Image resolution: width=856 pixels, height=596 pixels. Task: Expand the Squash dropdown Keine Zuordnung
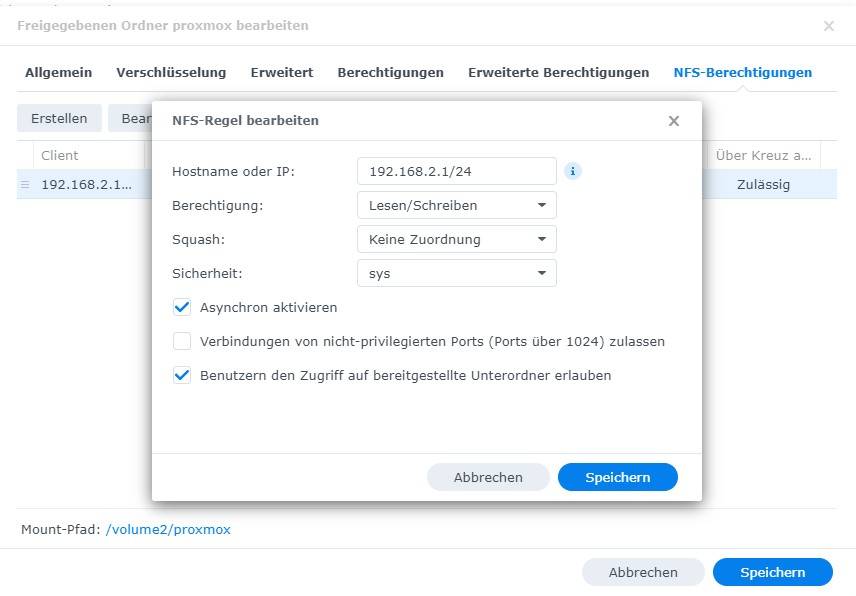coord(456,239)
